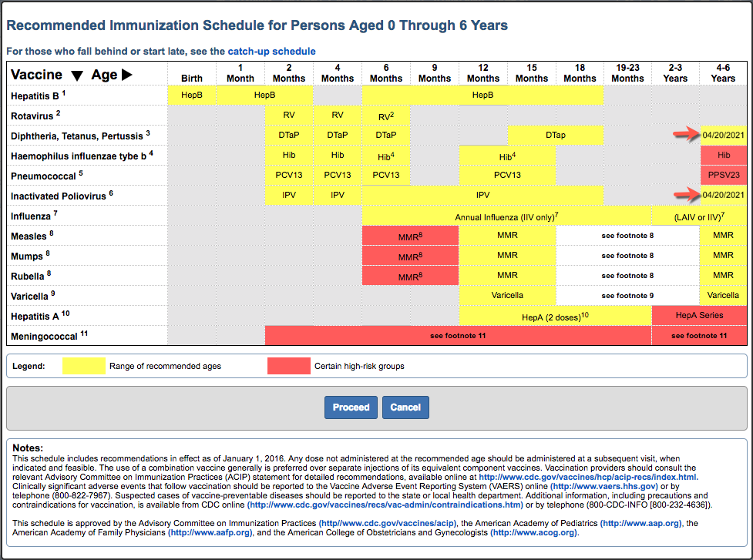Click the Annual Influenza (IIV only) band
The image size is (753, 560).
[x=509, y=215]
